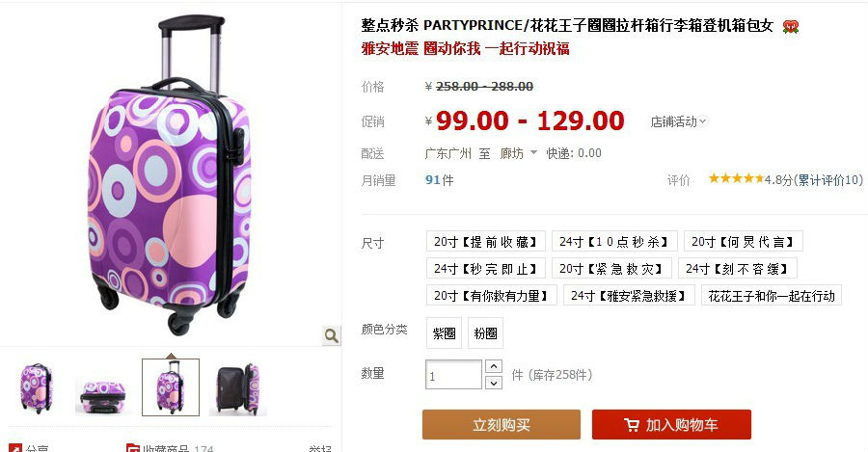Open the 累计评价10 reviews link
The height and width of the screenshot is (452, 868).
828,180
